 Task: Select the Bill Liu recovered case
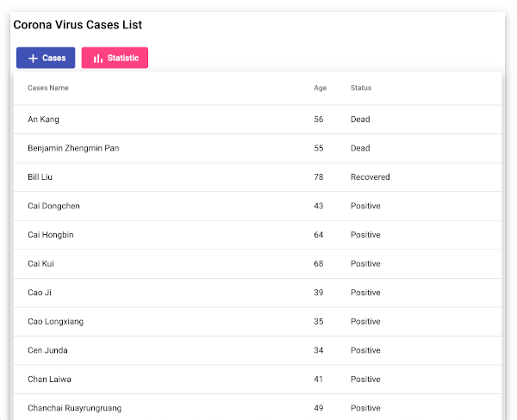258,177
